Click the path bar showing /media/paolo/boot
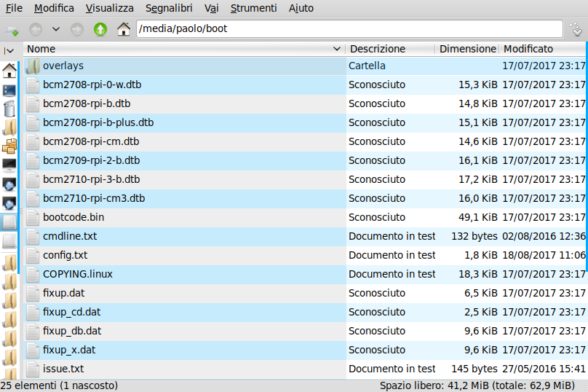This screenshot has width=588, height=392. (349, 29)
